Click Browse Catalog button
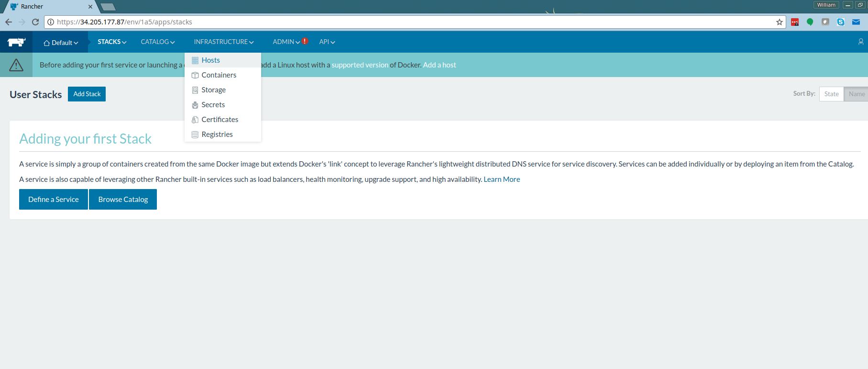Screen dimensions: 868x369 point(123,199)
